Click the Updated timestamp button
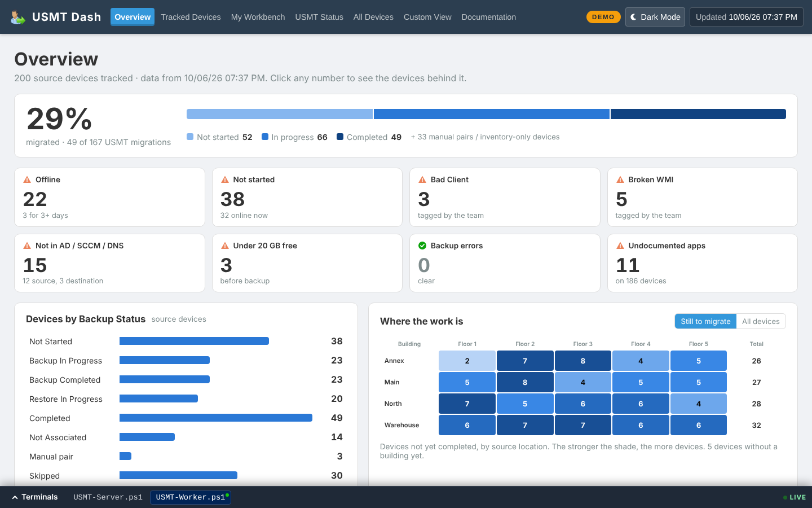 [747, 17]
